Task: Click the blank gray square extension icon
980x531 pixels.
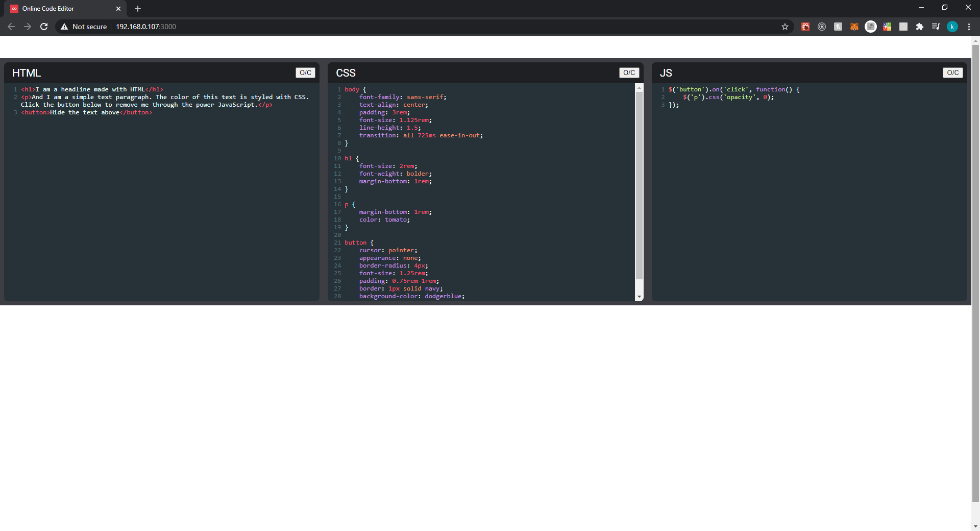Action: [x=903, y=27]
